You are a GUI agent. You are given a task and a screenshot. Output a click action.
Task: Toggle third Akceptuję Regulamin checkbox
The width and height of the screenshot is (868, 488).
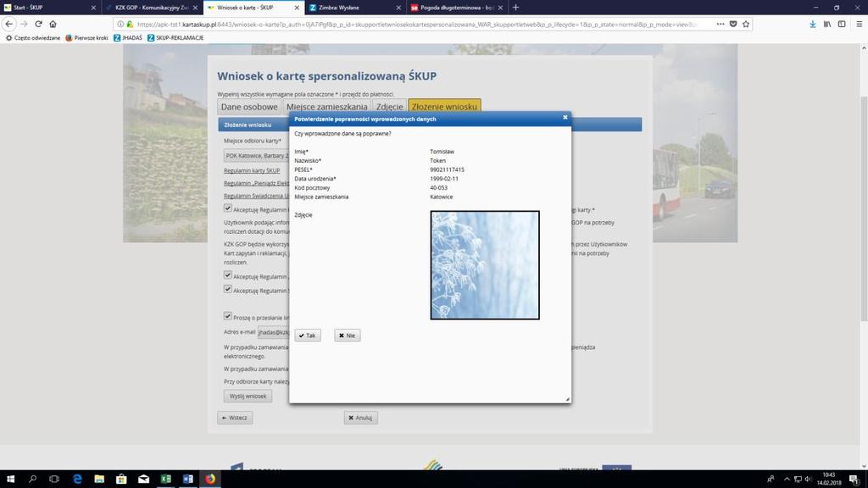pyautogui.click(x=227, y=289)
